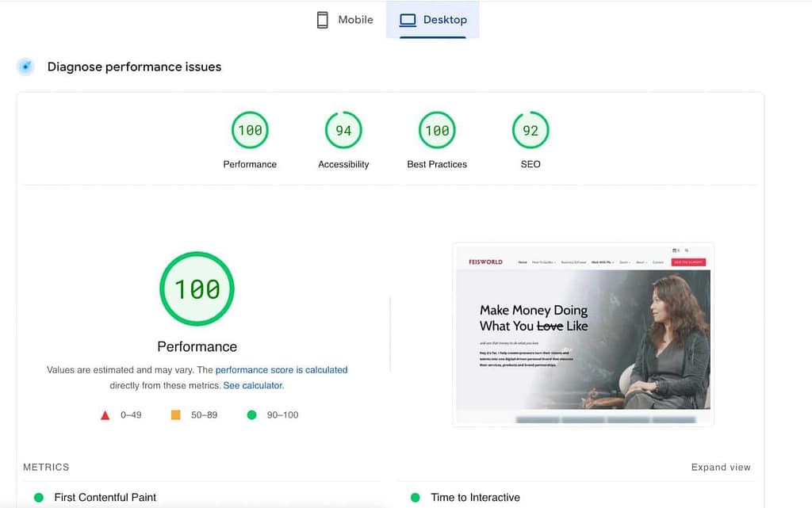
Task: Click the green dot beside First Contentful Paint
Action: click(38, 498)
